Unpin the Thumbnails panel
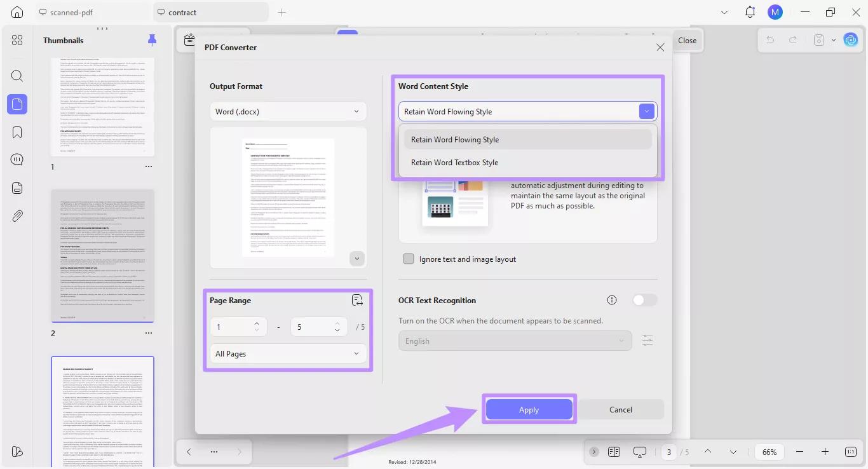 152,39
